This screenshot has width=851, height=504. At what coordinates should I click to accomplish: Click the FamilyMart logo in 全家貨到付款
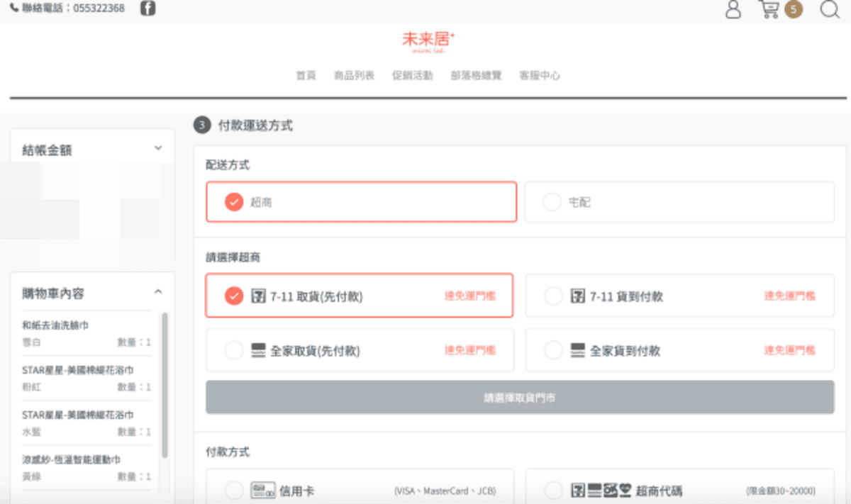point(578,350)
